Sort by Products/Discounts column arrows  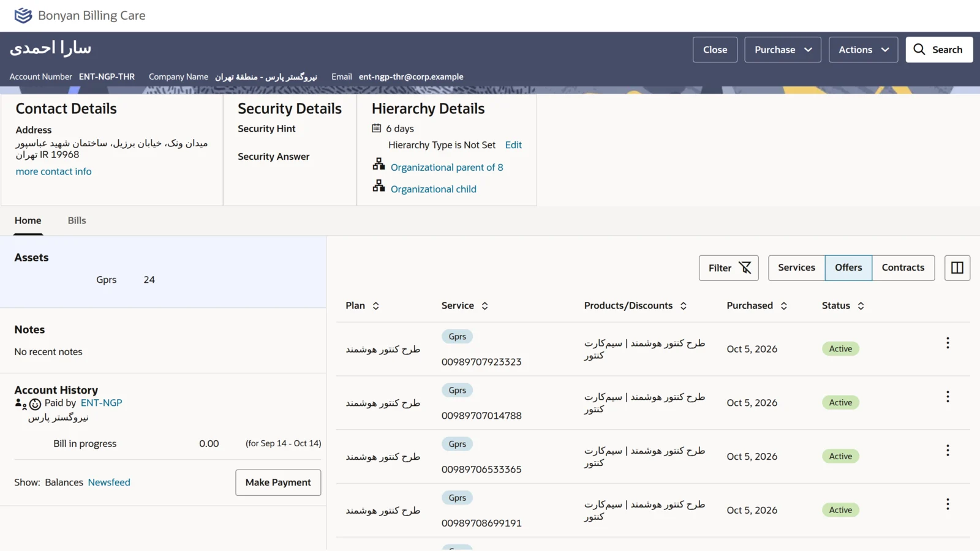[x=684, y=306]
